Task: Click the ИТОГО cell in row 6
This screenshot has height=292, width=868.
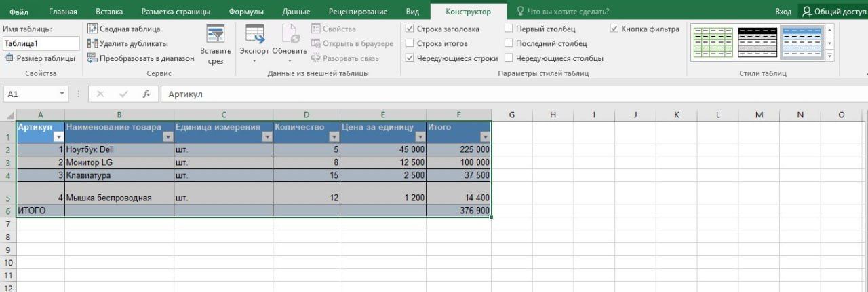Action: coord(41,211)
